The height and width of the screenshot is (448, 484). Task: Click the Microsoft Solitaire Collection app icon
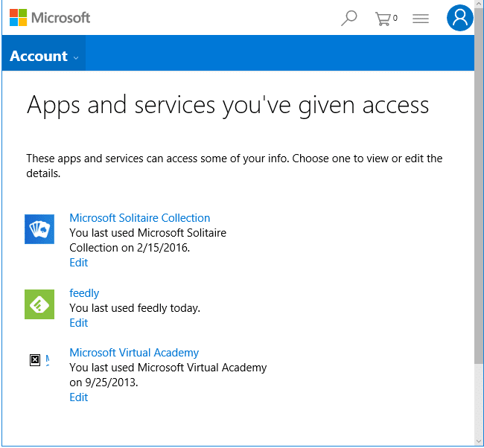[x=39, y=229]
